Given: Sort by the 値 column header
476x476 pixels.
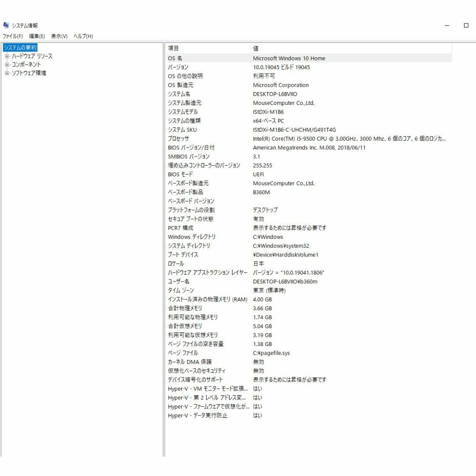Looking at the screenshot, I should click(x=351, y=48).
